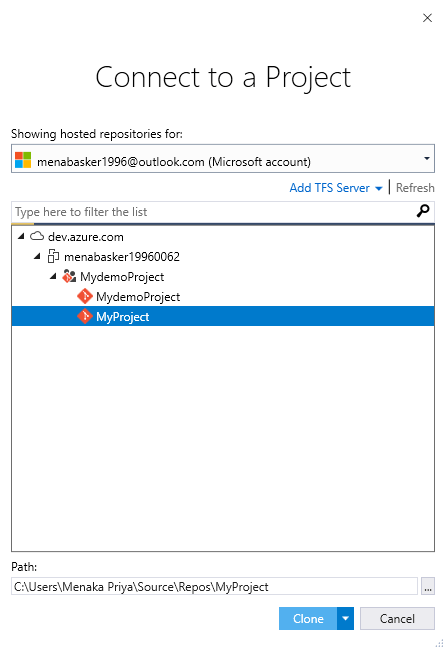The width and height of the screenshot is (444, 648).
Task: Focus the filter list text box
Action: [213, 212]
